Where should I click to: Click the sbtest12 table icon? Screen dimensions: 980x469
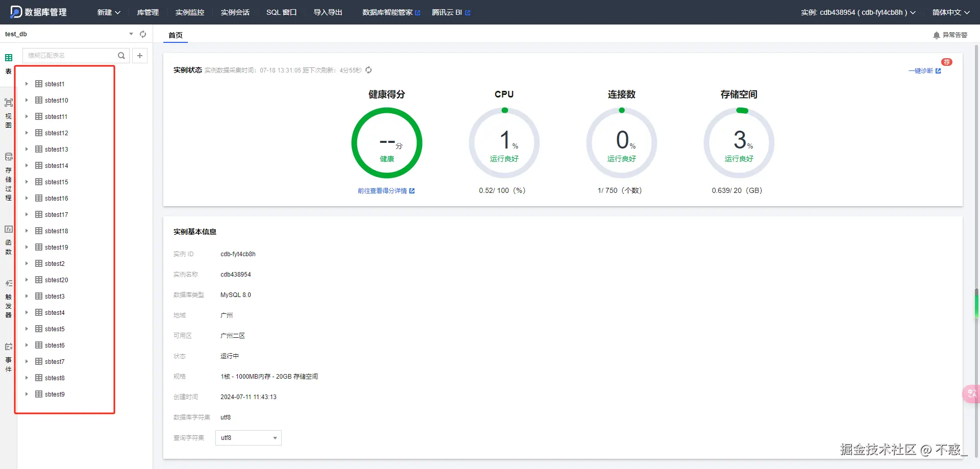click(x=39, y=133)
